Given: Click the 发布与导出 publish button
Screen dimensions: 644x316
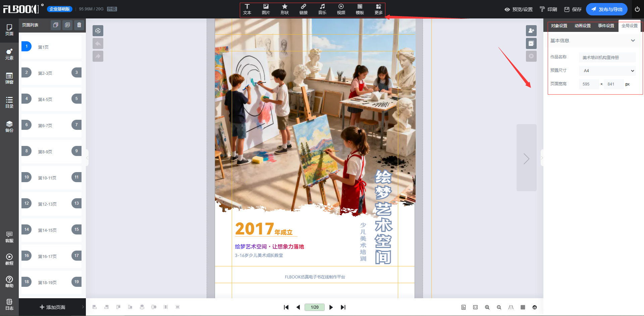Looking at the screenshot, I should (606, 9).
